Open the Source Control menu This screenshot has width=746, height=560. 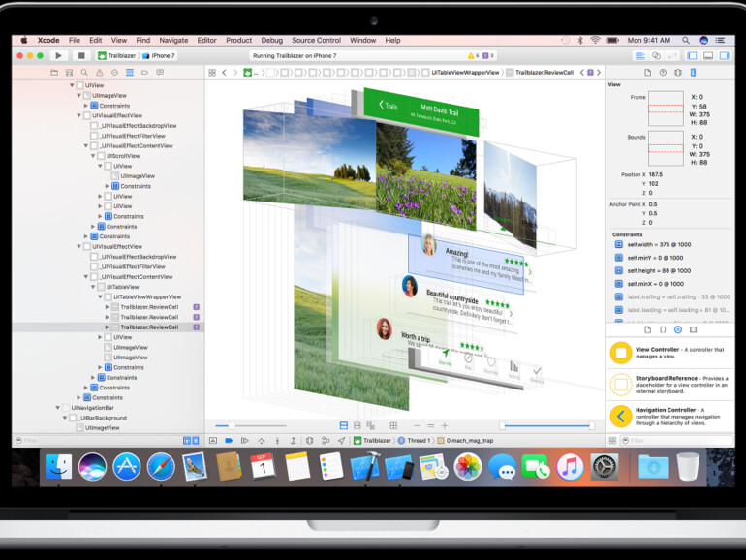click(317, 41)
